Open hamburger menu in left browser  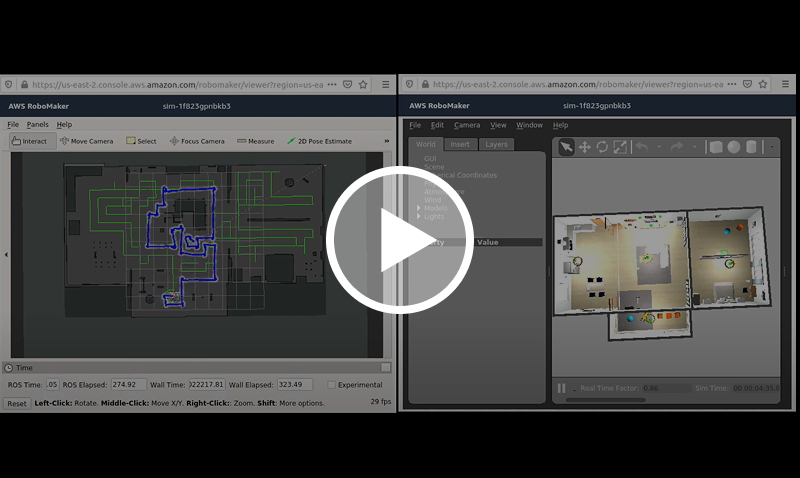[386, 85]
